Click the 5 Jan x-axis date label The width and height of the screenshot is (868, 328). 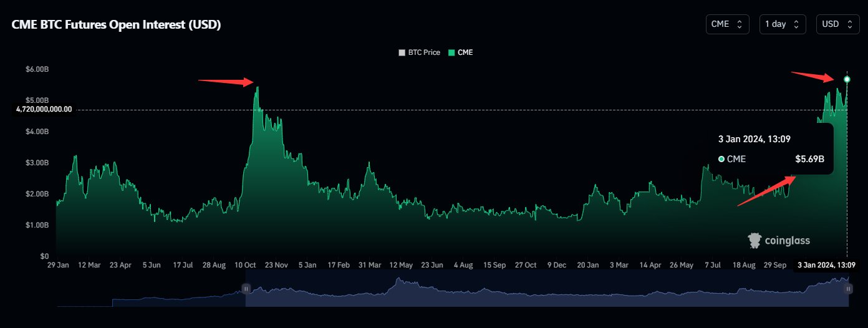coord(307,265)
